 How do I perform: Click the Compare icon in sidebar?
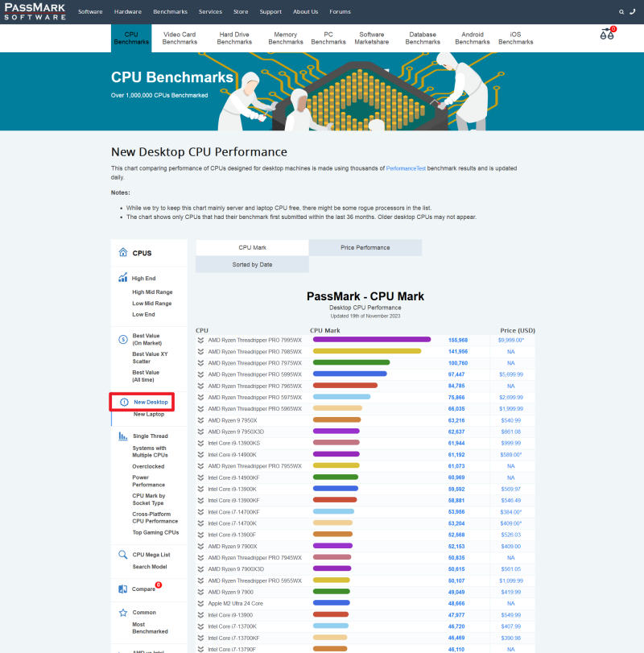pyautogui.click(x=123, y=589)
